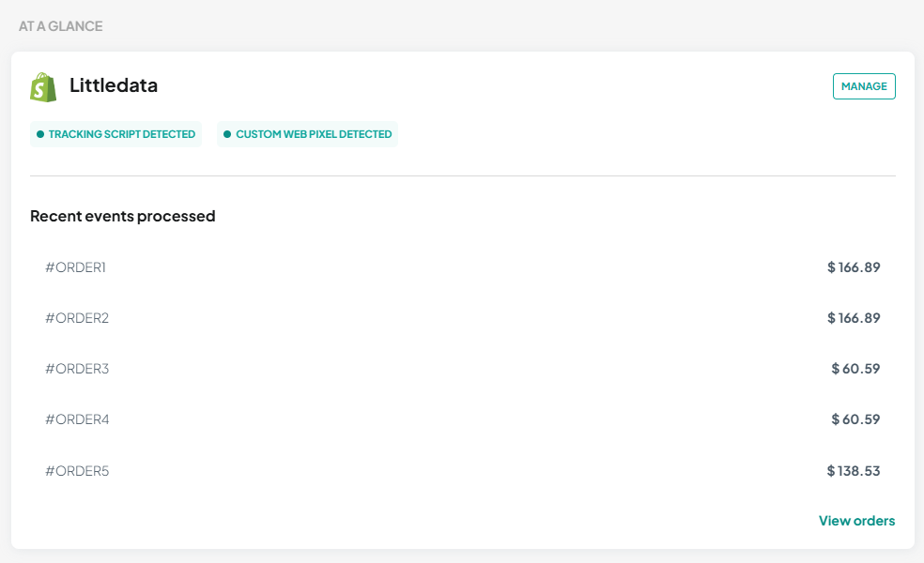Click the $138.53 amount
The height and width of the screenshot is (563, 924).
pos(854,470)
